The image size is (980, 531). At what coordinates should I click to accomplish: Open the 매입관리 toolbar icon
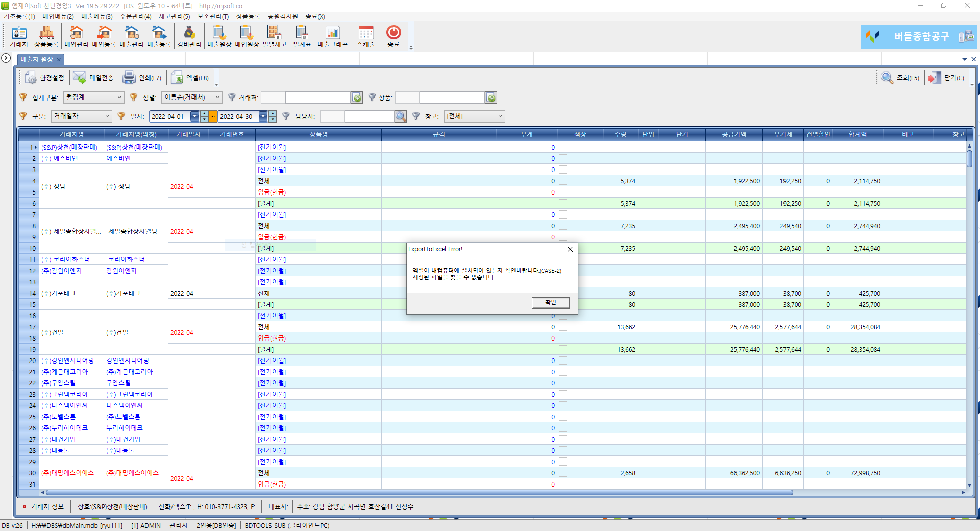pyautogui.click(x=77, y=37)
